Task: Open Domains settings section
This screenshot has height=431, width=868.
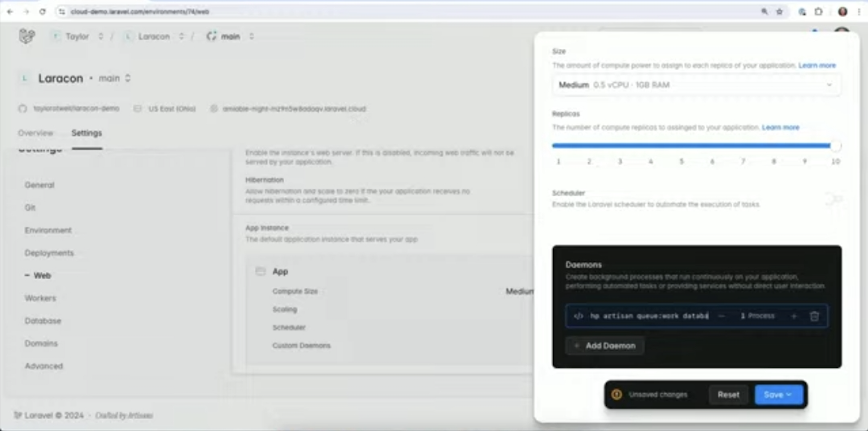Action: [x=41, y=343]
